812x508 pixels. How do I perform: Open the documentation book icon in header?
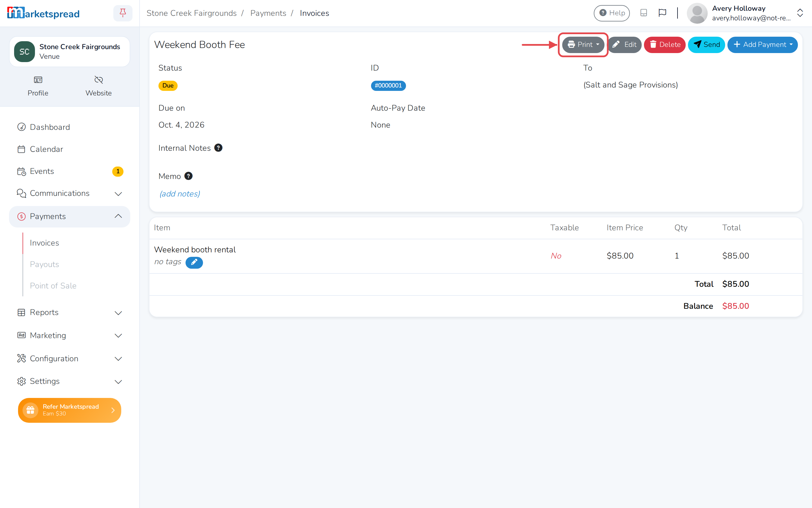[644, 13]
